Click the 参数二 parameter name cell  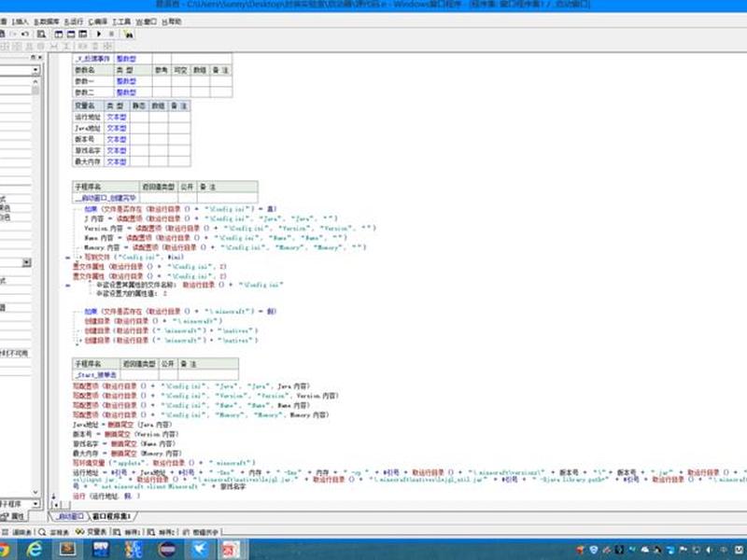(93, 92)
